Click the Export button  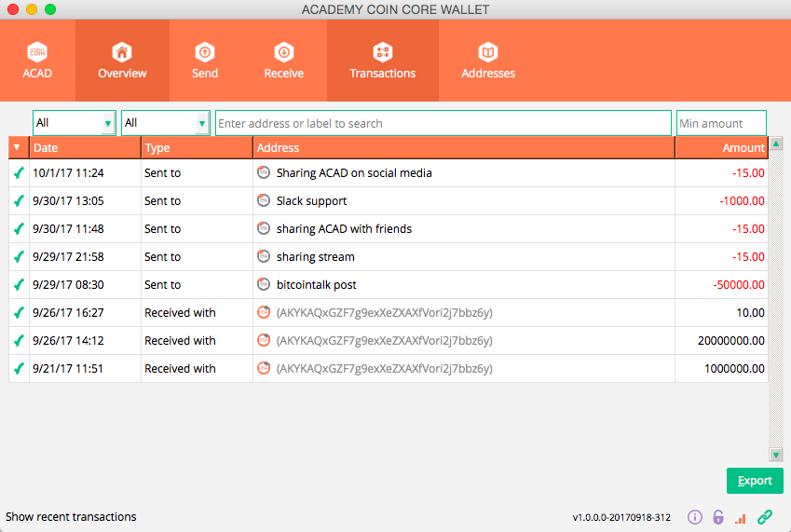[x=755, y=481]
